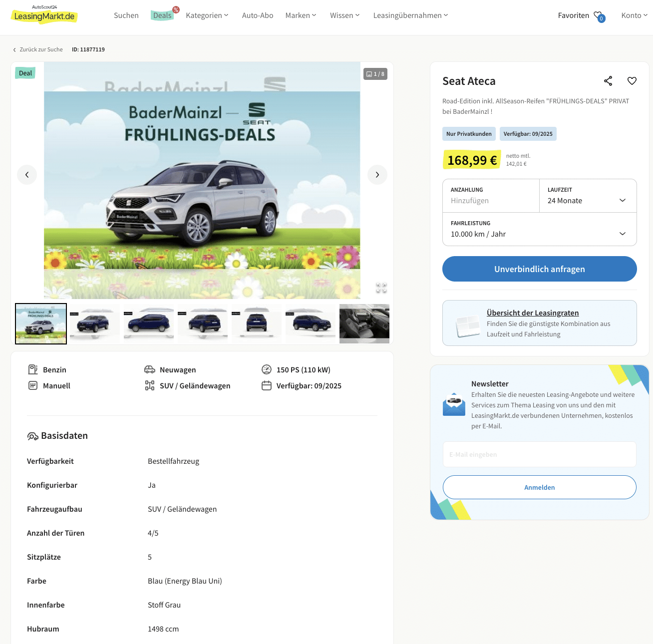Image resolution: width=653 pixels, height=644 pixels.
Task: Select the first thumbnail with Frühlings-Deals banner
Action: [41, 323]
